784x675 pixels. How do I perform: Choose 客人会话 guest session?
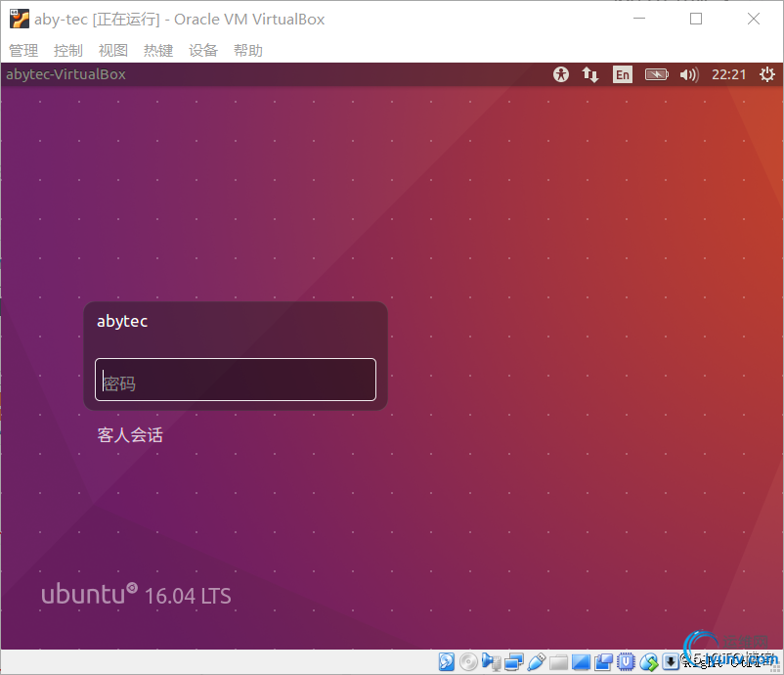click(130, 434)
